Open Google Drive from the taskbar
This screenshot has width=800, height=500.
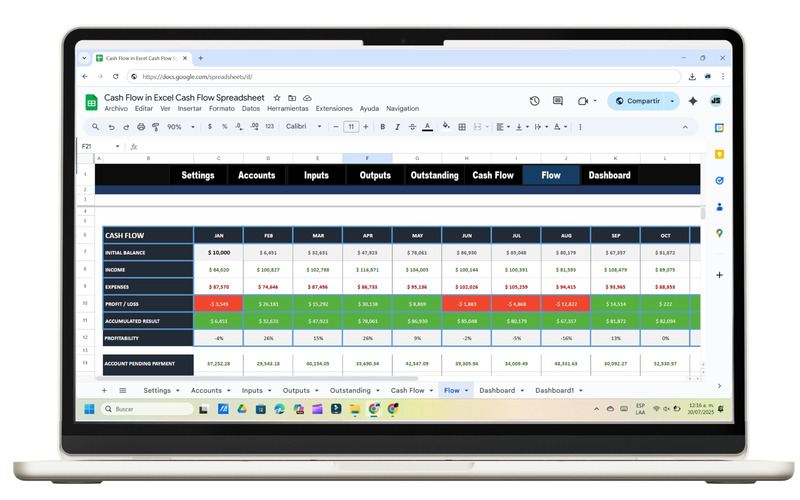[x=242, y=409]
